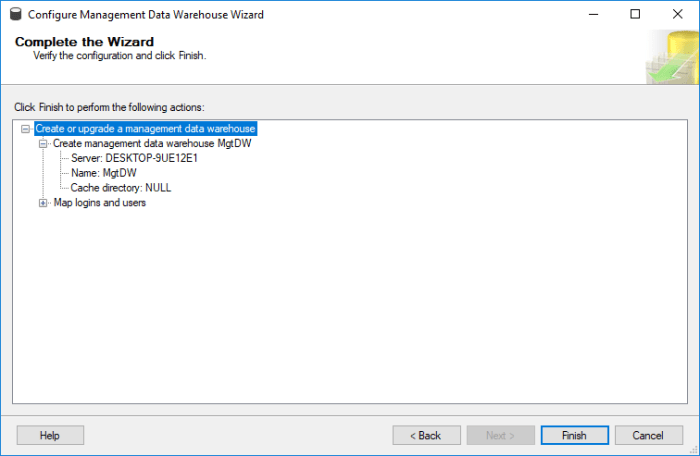Viewport: 700px width, 456px height.
Task: Click the disabled Next button
Action: (x=501, y=435)
